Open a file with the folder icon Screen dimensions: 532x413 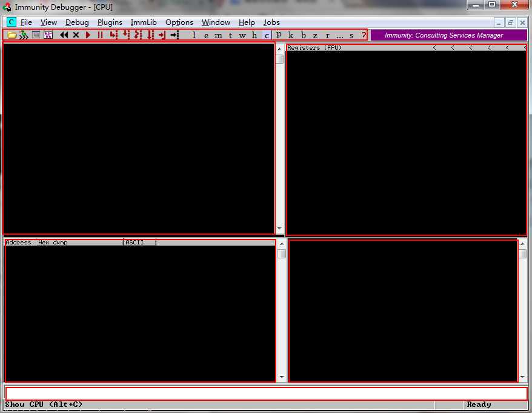12,35
